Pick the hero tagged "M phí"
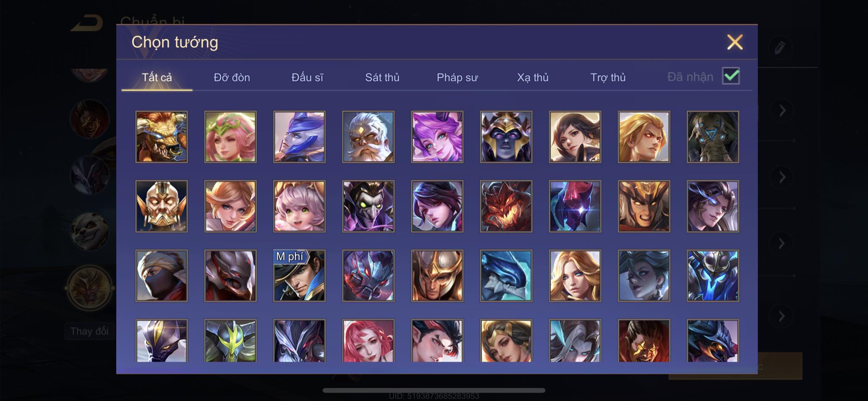 pos(299,276)
